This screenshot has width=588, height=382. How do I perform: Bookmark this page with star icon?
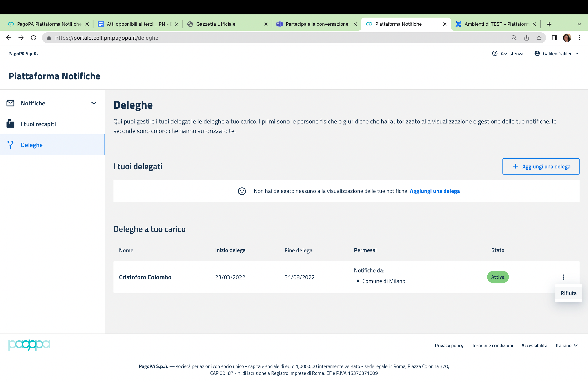(x=539, y=38)
